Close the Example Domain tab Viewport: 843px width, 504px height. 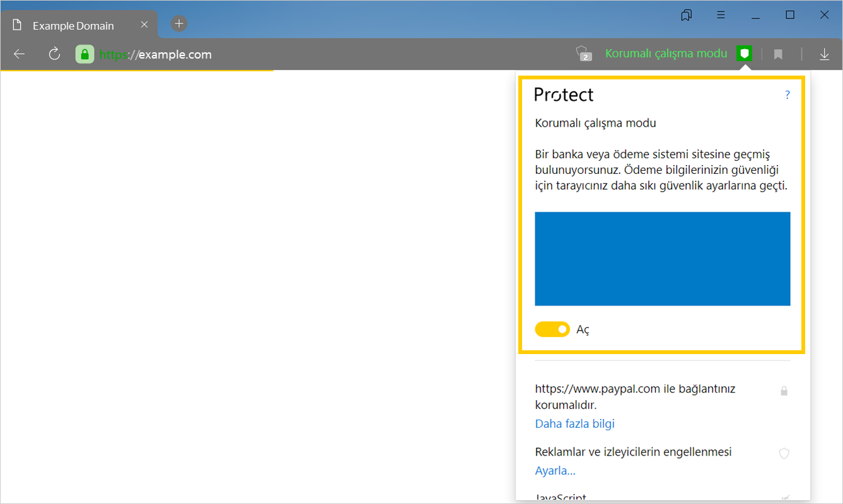(144, 25)
